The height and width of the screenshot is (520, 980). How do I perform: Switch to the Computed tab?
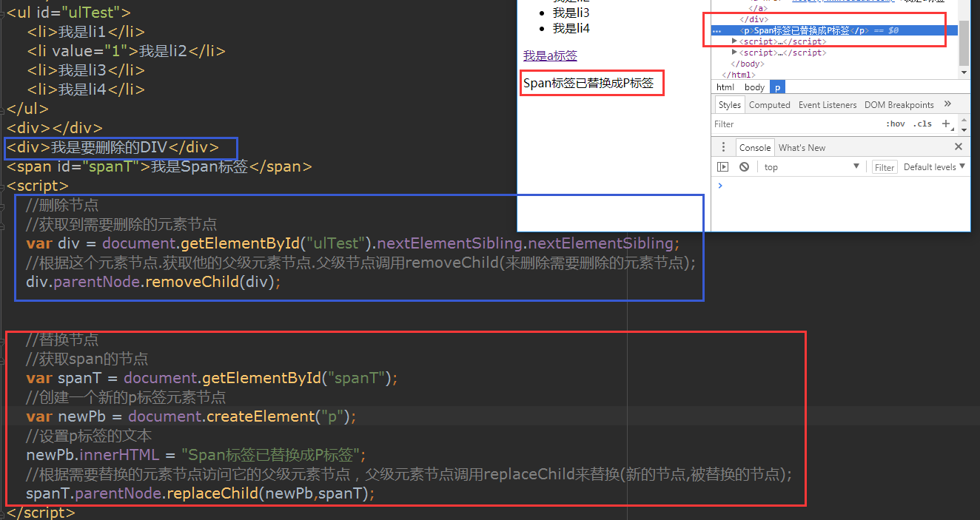pyautogui.click(x=770, y=104)
